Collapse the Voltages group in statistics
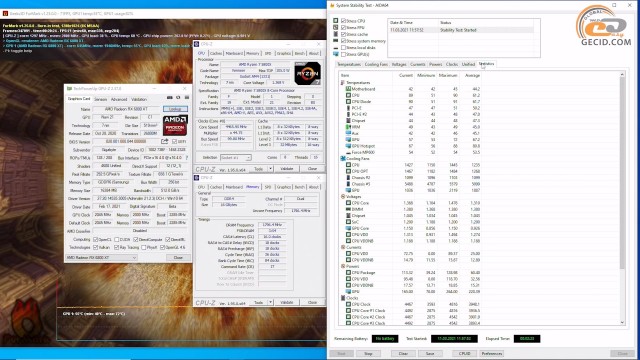 [x=343, y=196]
